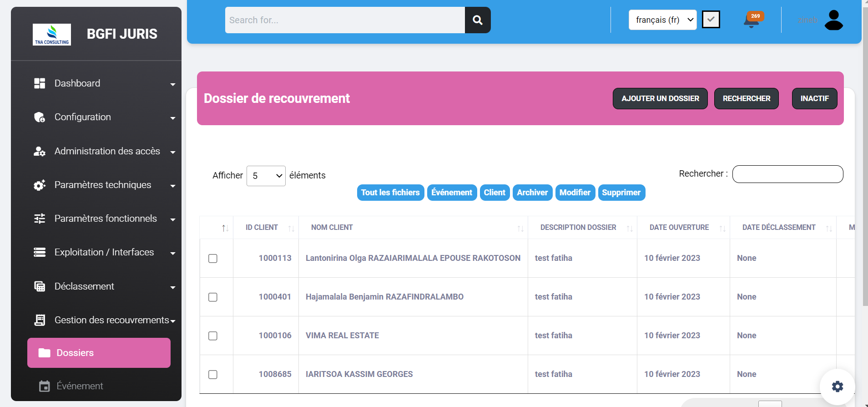Check the box for VIMA REAL ESTATE

pos(212,336)
